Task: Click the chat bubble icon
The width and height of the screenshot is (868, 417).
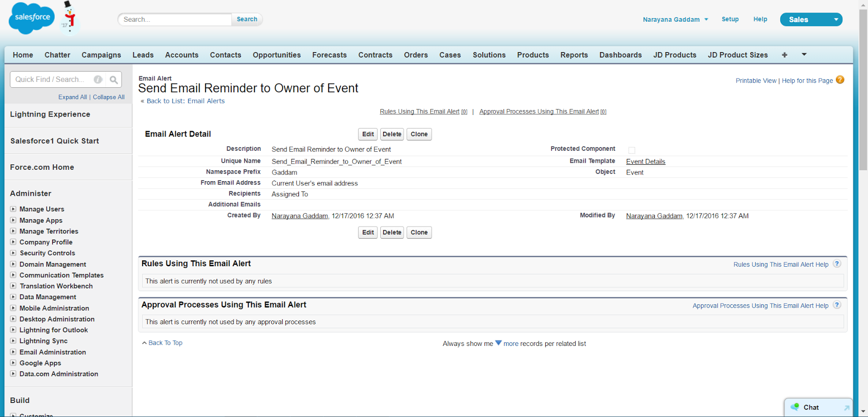Action: point(795,407)
